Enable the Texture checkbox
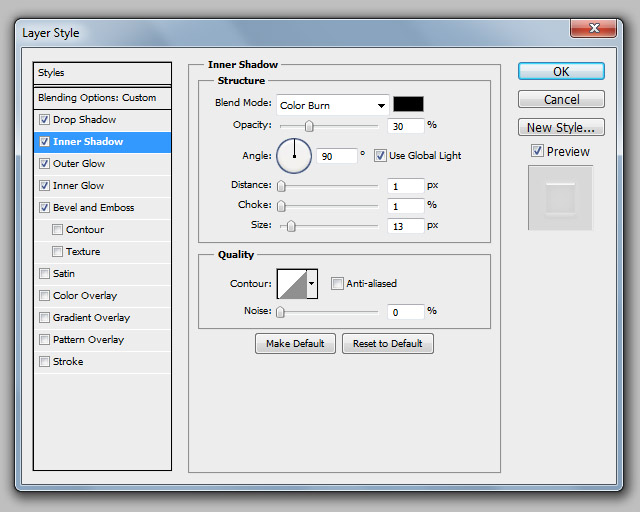The image size is (640, 512). (58, 252)
